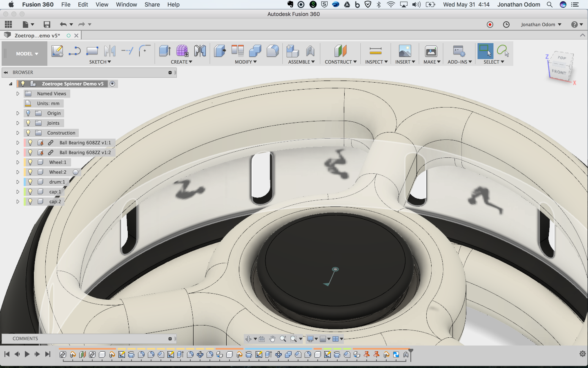588x368 pixels.
Task: Click the job status clock icon
Action: click(x=506, y=25)
